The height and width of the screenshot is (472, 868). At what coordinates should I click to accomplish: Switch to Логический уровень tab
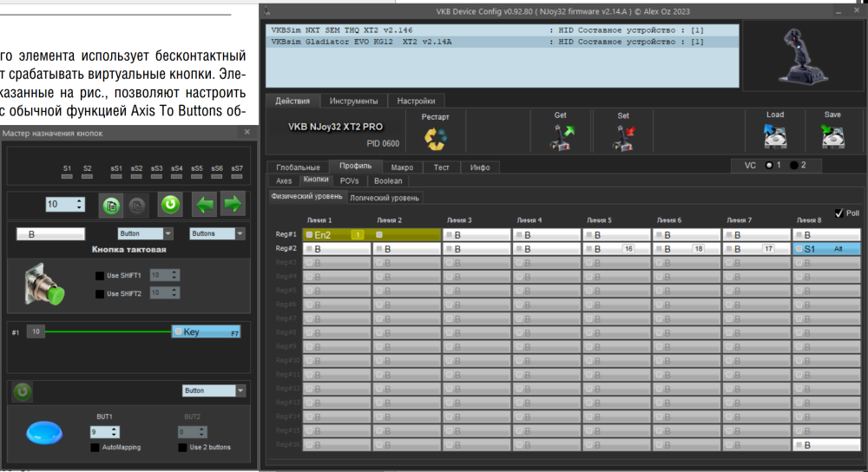pos(385,198)
